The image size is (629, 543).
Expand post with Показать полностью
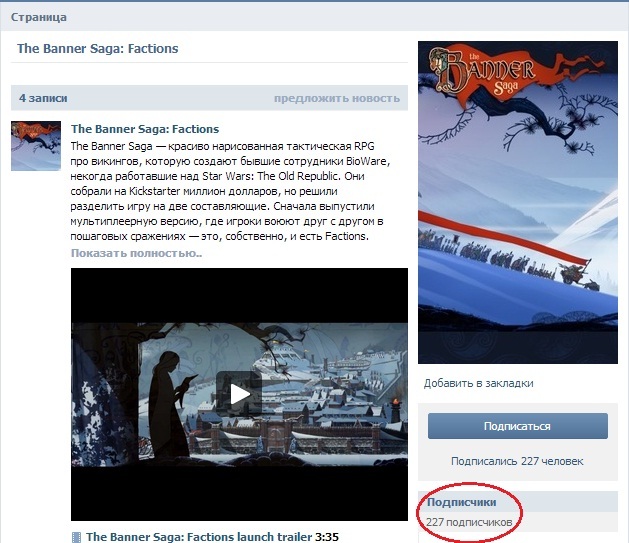tap(136, 253)
